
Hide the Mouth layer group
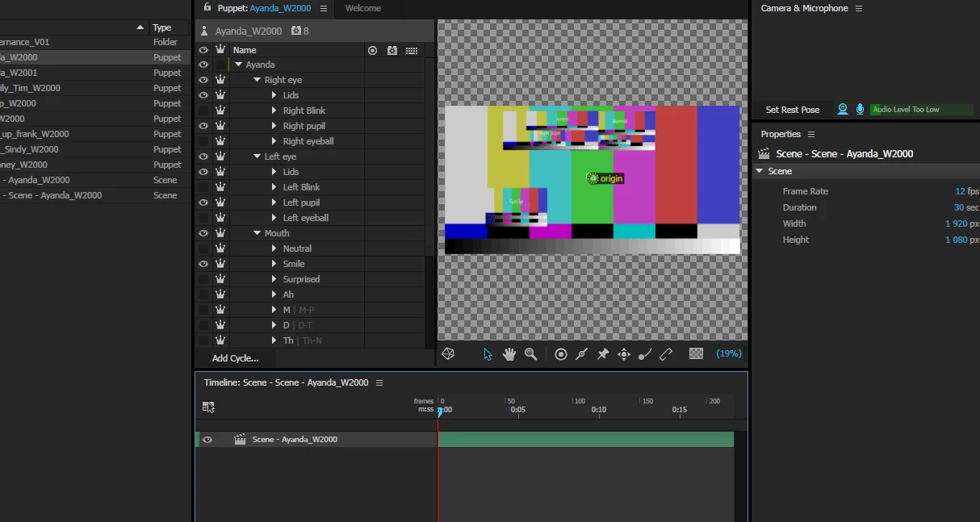click(x=203, y=233)
